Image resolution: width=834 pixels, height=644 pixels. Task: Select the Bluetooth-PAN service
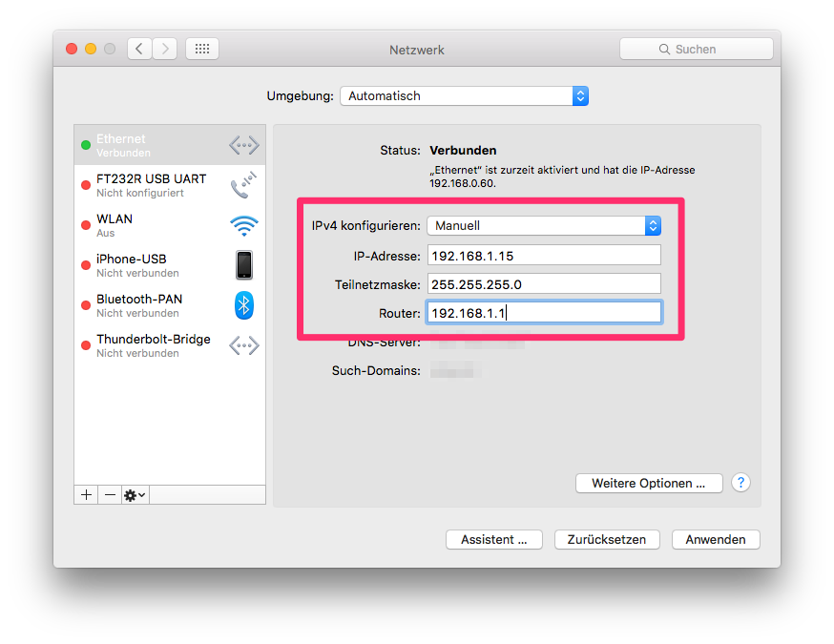tap(170, 305)
